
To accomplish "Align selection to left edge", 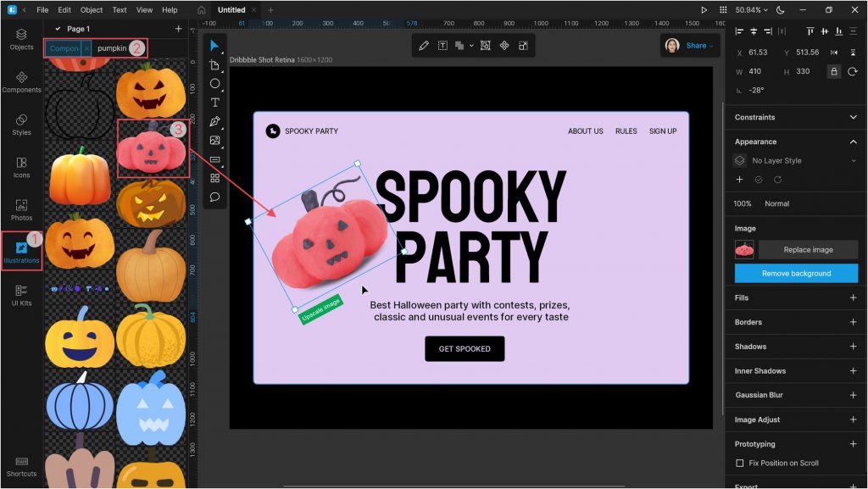I will pos(739,31).
